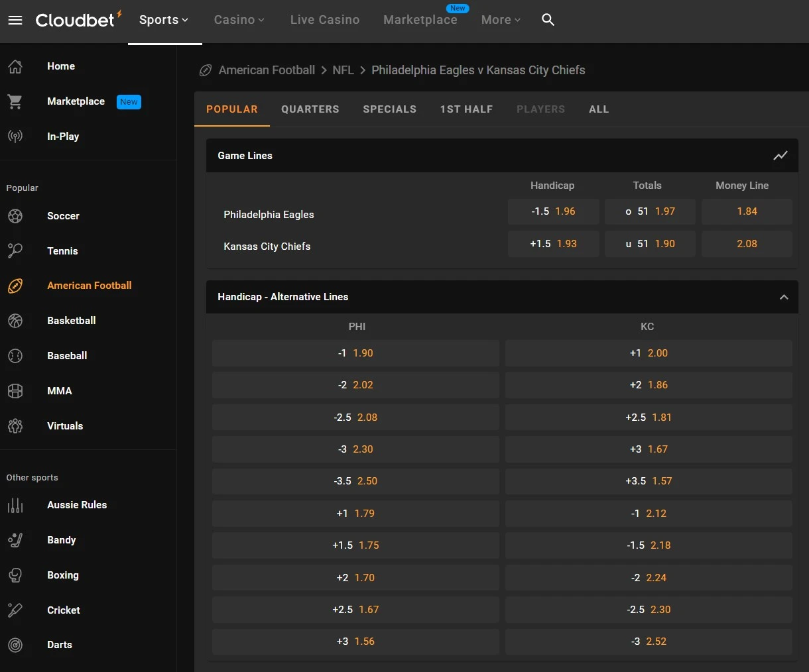This screenshot has width=809, height=672.
Task: Pick KC +1 at 2.00
Action: point(649,353)
